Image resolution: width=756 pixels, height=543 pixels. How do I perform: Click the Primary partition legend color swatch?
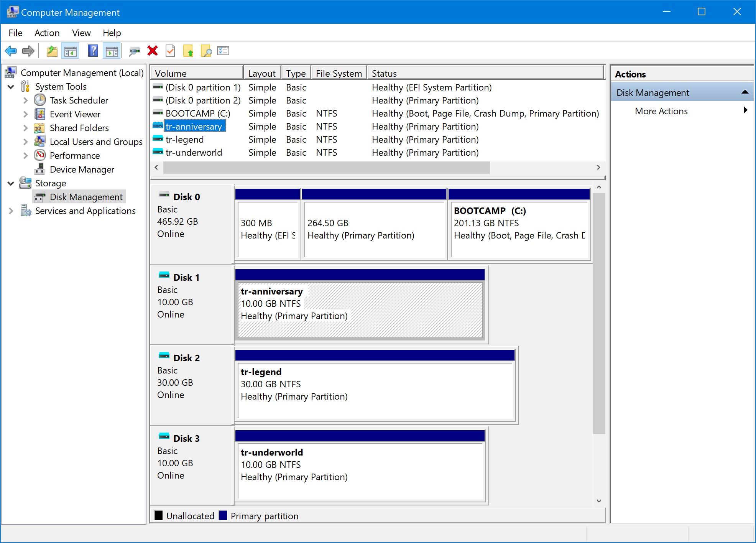click(223, 515)
